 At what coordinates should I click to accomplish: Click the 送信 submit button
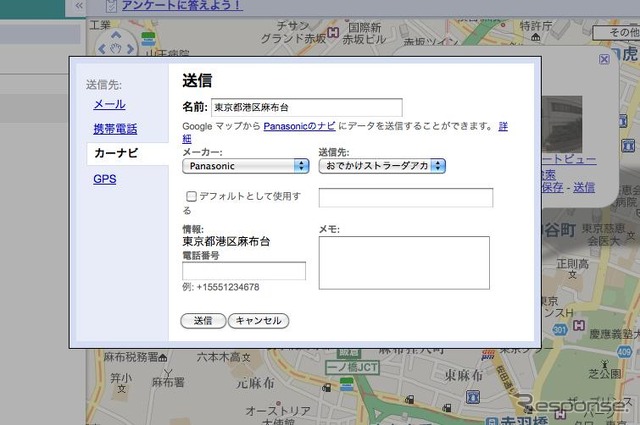pyautogui.click(x=203, y=320)
